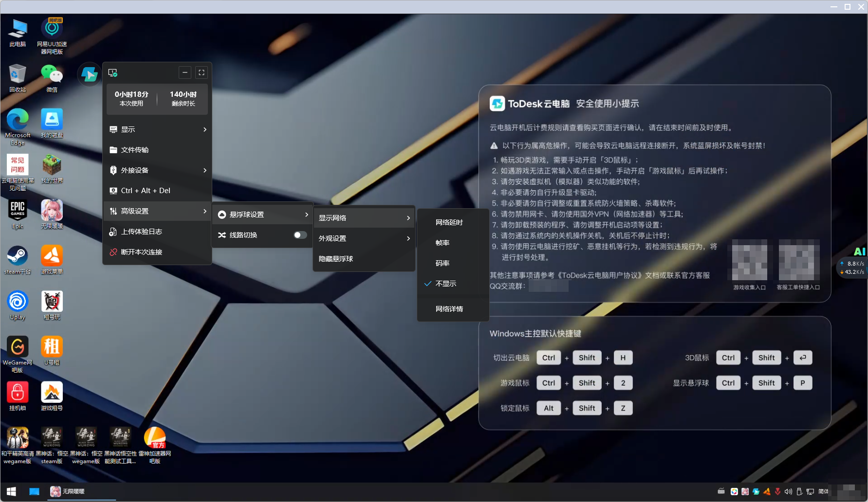
Task: Open 回收站 recycle bin icon
Action: coord(18,78)
